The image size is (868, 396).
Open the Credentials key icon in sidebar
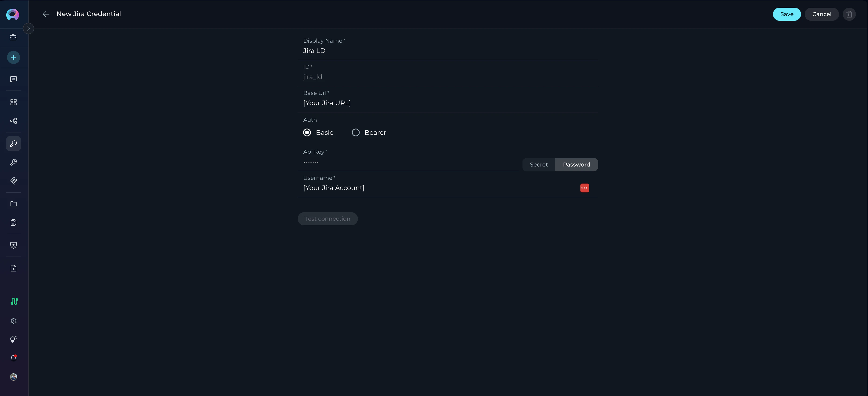pos(14,143)
